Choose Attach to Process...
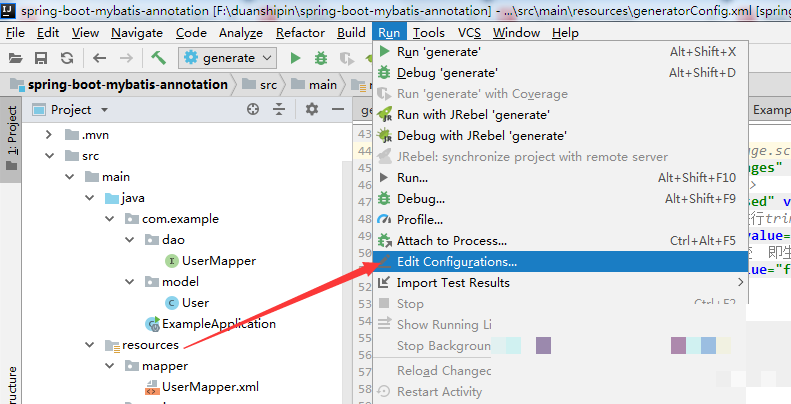The image size is (791, 404). pyautogui.click(x=560, y=241)
